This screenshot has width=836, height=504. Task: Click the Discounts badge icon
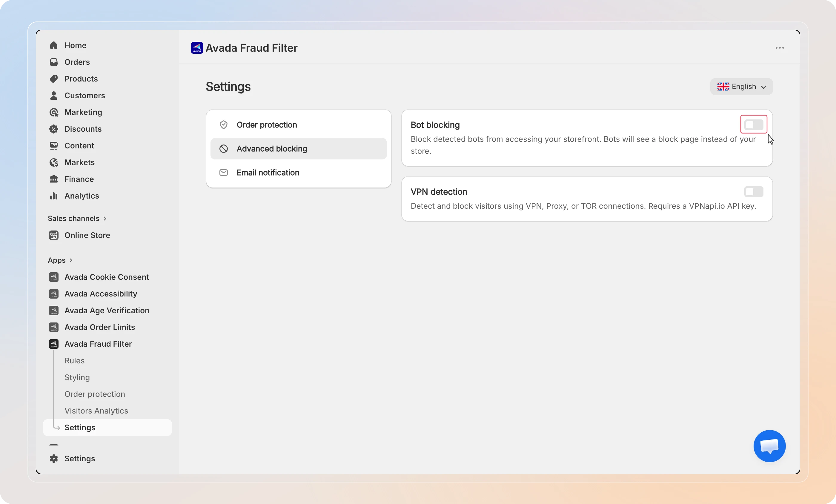[x=54, y=129]
